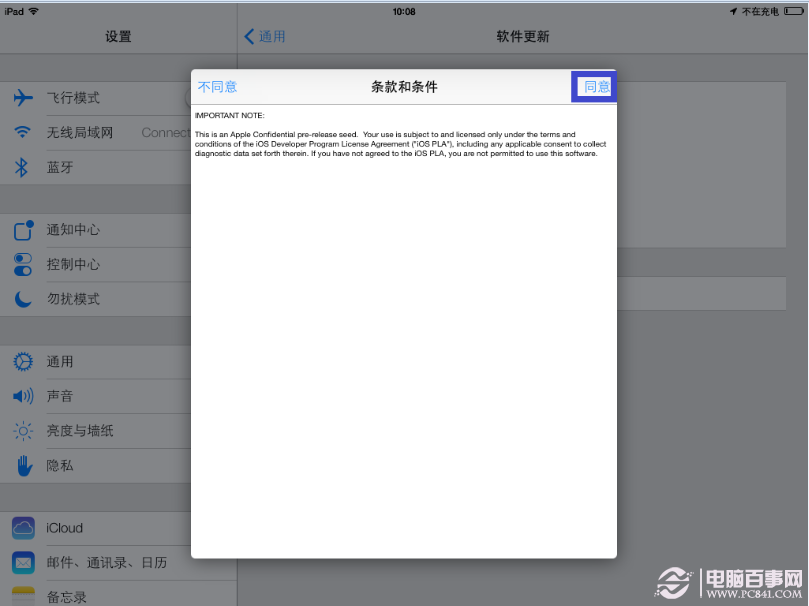Open the 隐私 hand icon

coord(24,465)
